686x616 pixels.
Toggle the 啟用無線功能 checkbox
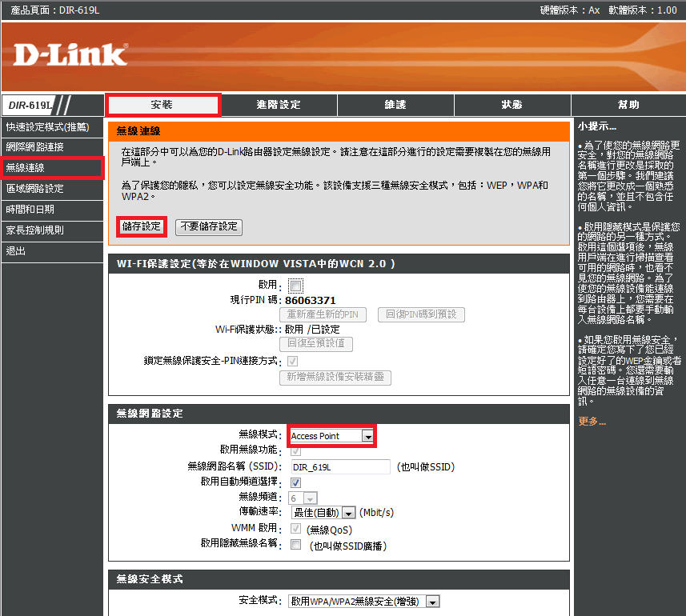click(x=295, y=450)
